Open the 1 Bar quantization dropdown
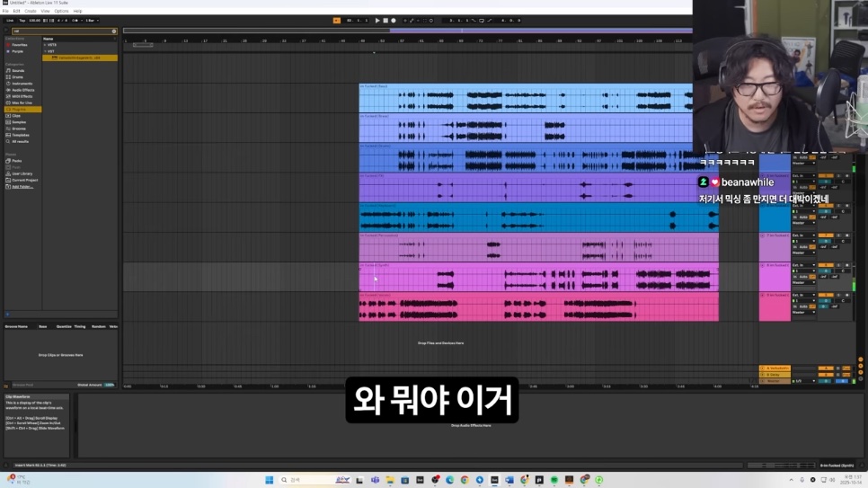This screenshot has height=488, width=868. [92, 20]
